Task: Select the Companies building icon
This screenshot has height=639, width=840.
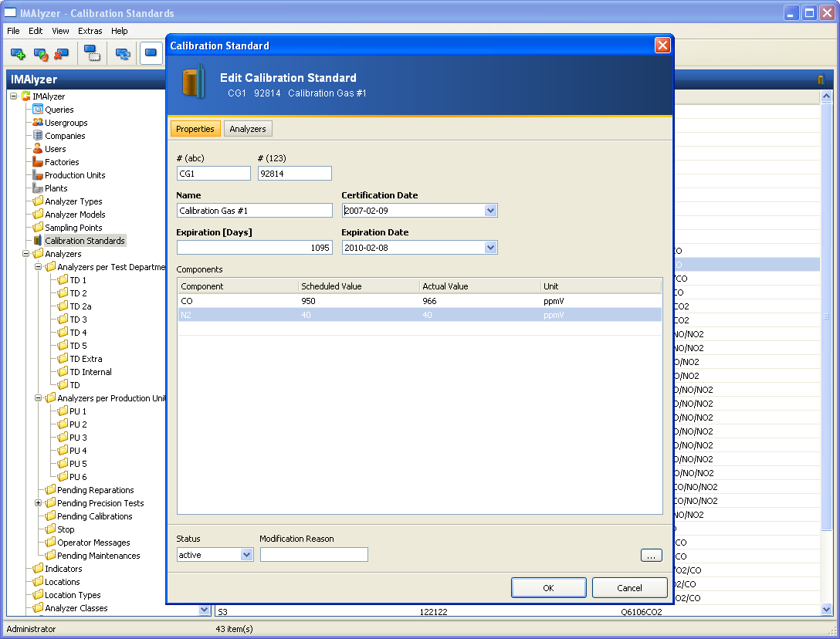Action: tap(38, 136)
